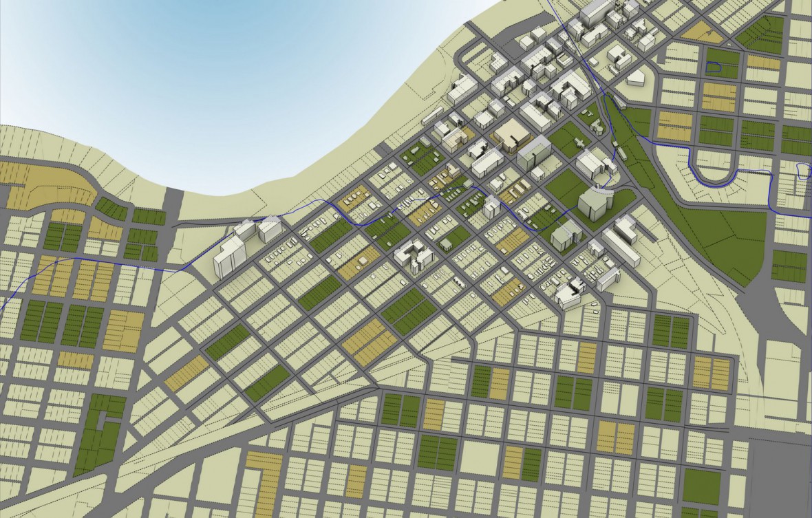Image resolution: width=812 pixels, height=518 pixels.
Task: Click the translucent glass tower downtown
Action: 533,153
